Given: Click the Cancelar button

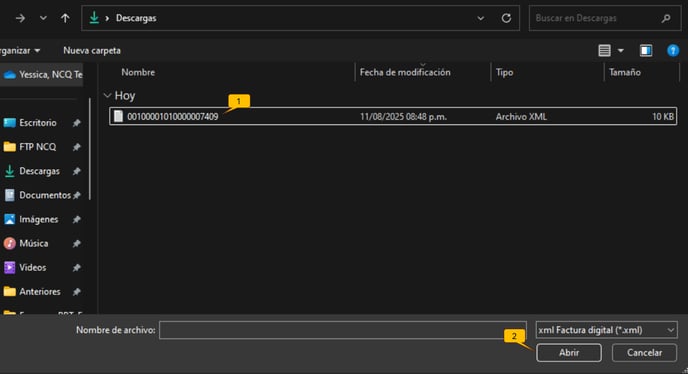Looking at the screenshot, I should pyautogui.click(x=644, y=352).
